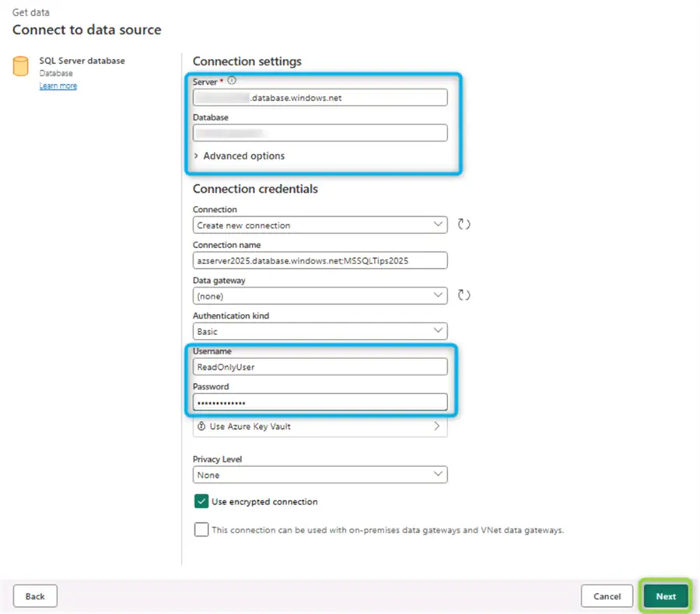700x614 pixels.
Task: Click the Password field
Action: 320,402
